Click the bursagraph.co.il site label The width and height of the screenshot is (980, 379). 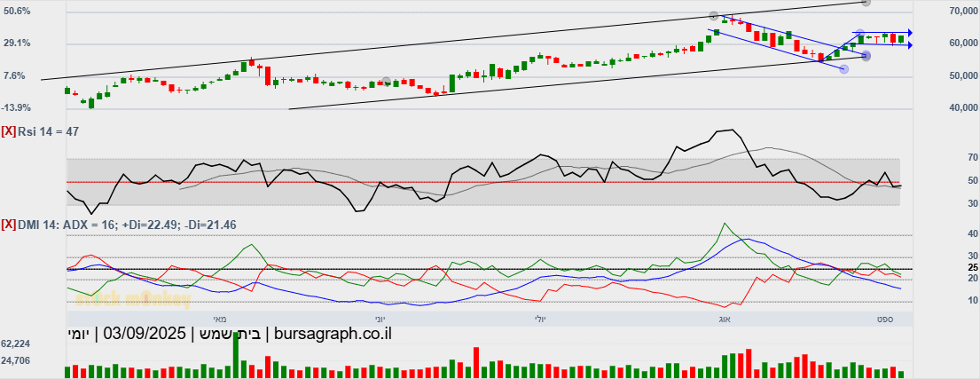pyautogui.click(x=333, y=334)
